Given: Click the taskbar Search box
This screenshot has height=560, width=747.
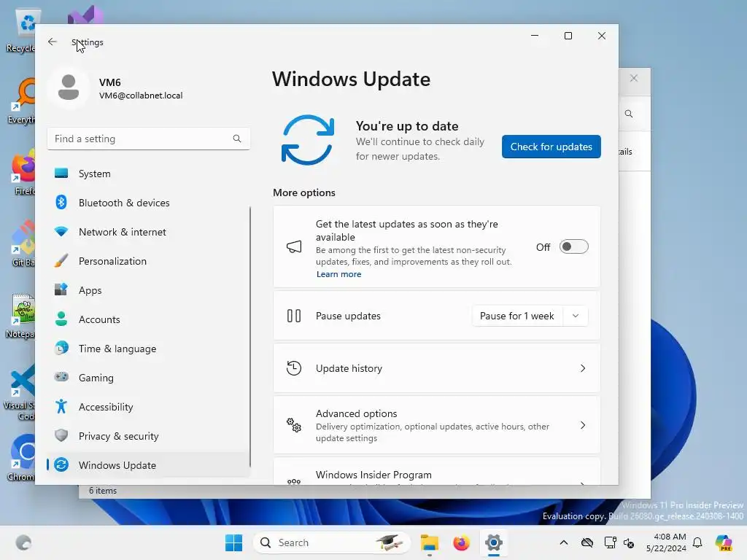Looking at the screenshot, I should (332, 542).
